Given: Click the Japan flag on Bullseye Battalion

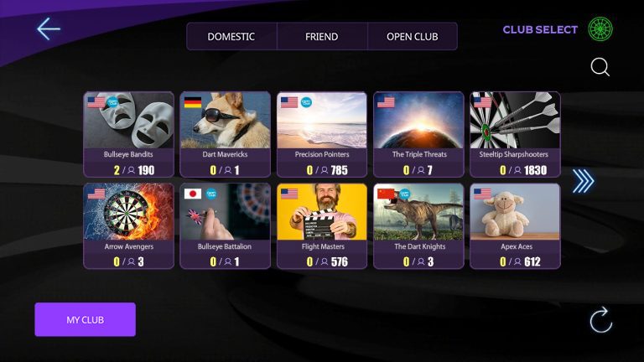Looking at the screenshot, I should tap(193, 194).
